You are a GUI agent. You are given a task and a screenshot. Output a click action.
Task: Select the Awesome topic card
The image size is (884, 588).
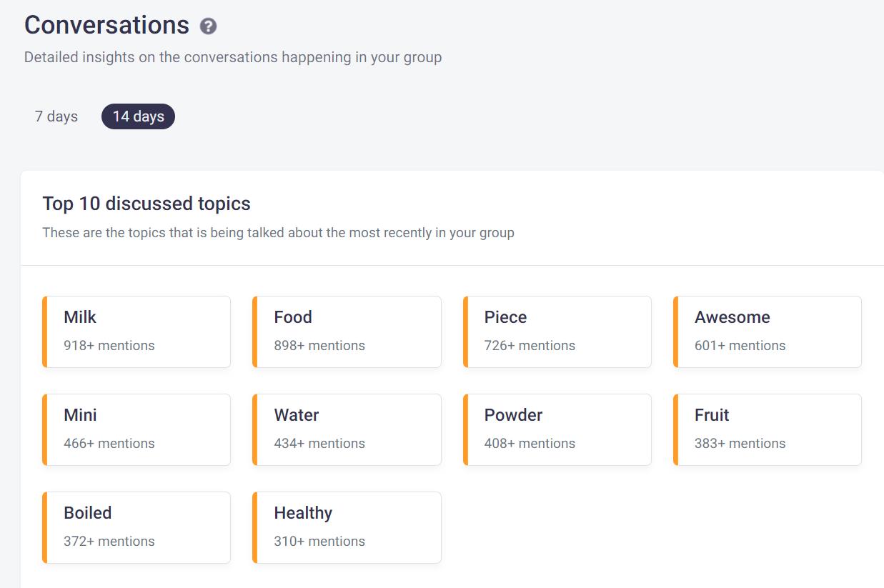coord(767,331)
